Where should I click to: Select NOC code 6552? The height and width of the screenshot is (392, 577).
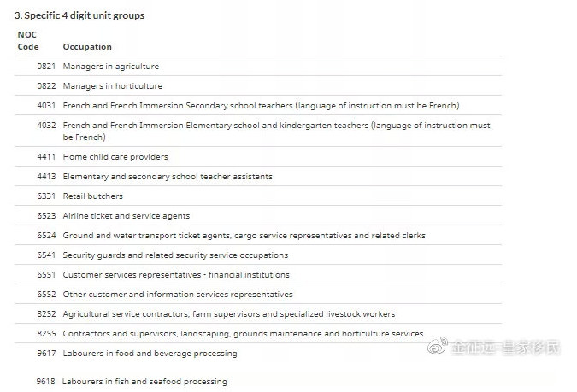[46, 294]
